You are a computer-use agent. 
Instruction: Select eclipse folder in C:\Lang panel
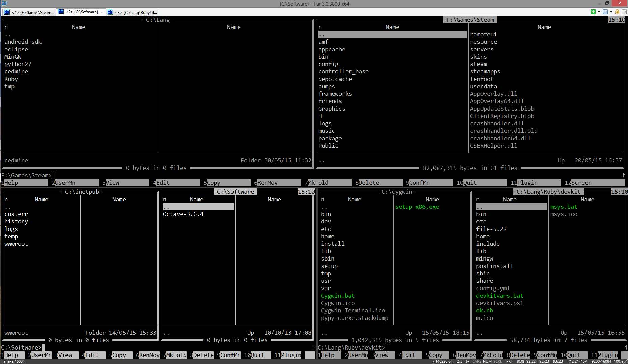16,49
